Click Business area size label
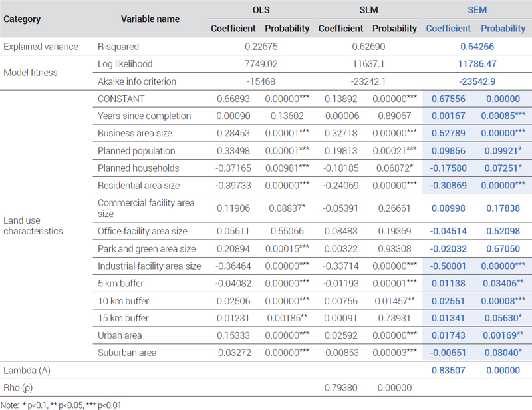Image resolution: width=532 pixels, height=410 pixels. point(135,134)
